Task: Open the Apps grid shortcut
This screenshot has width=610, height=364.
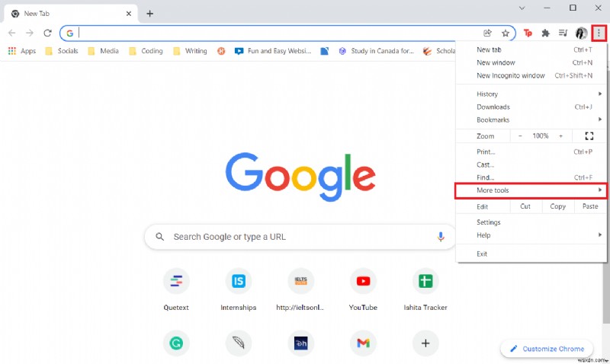Action: pyautogui.click(x=22, y=51)
